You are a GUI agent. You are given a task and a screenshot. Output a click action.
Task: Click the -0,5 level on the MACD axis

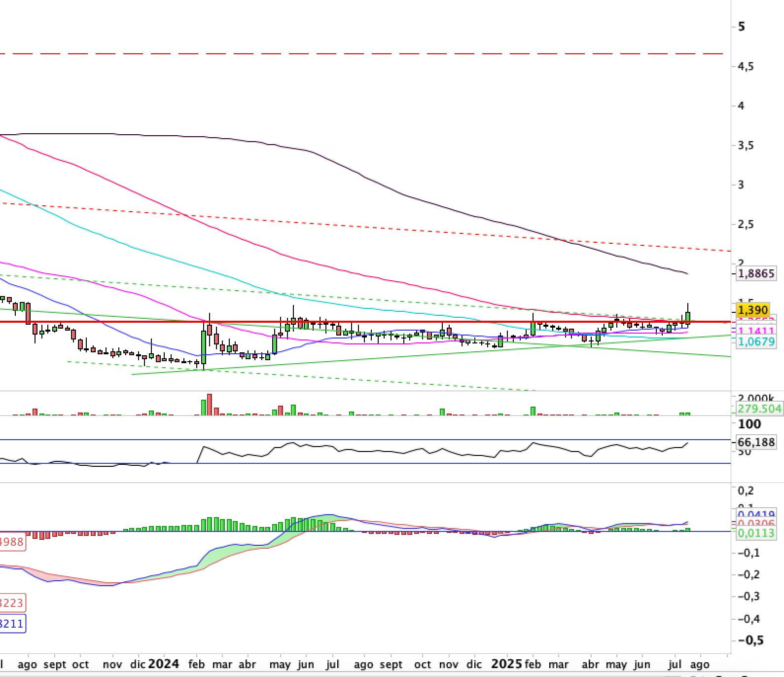click(749, 640)
